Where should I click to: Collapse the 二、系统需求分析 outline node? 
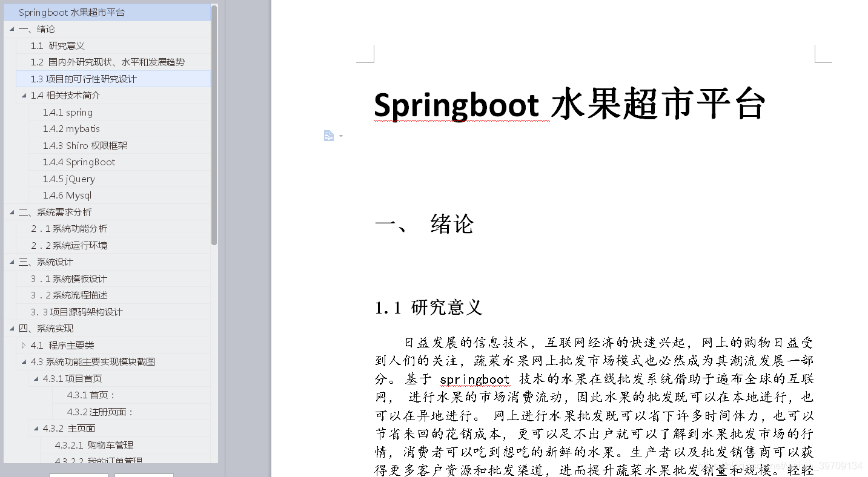coord(12,212)
